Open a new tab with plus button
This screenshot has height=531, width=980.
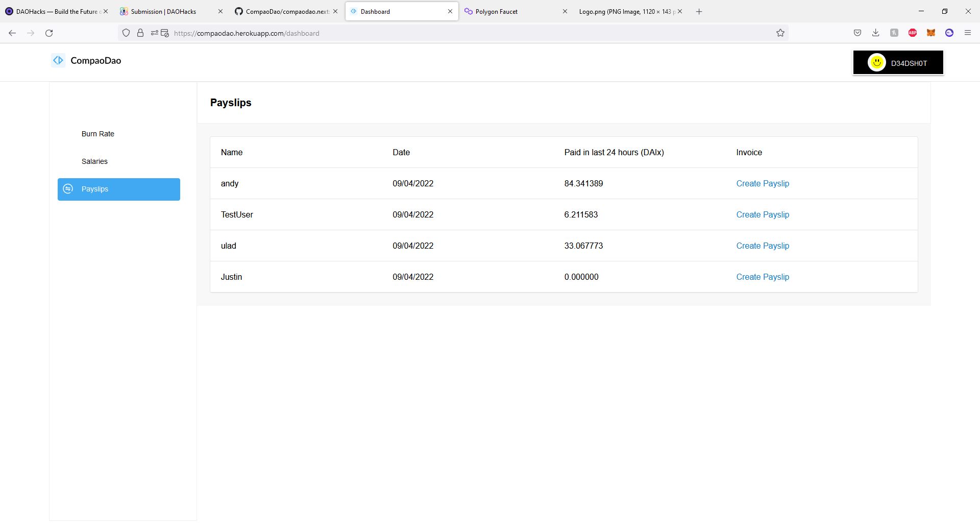coord(699,11)
